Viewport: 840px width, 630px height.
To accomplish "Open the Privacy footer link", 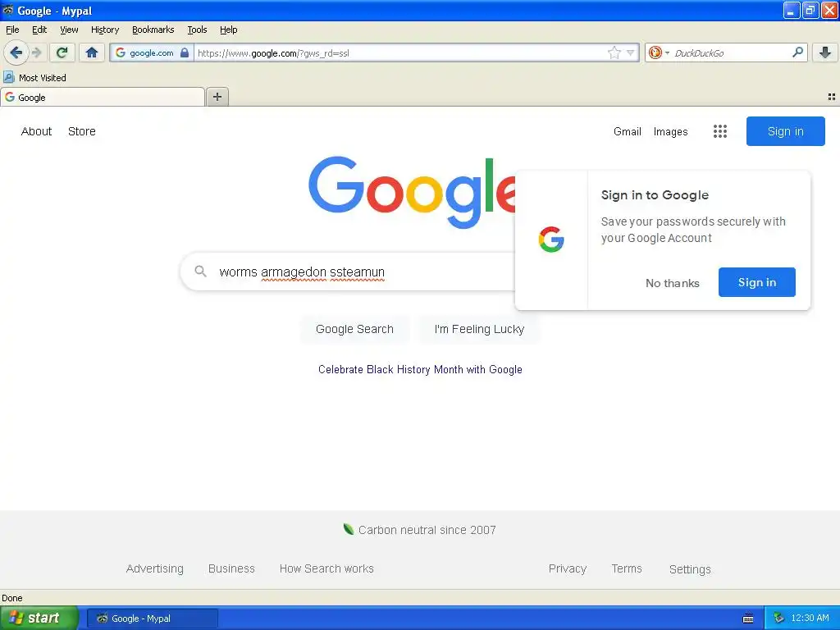I will click(x=568, y=568).
